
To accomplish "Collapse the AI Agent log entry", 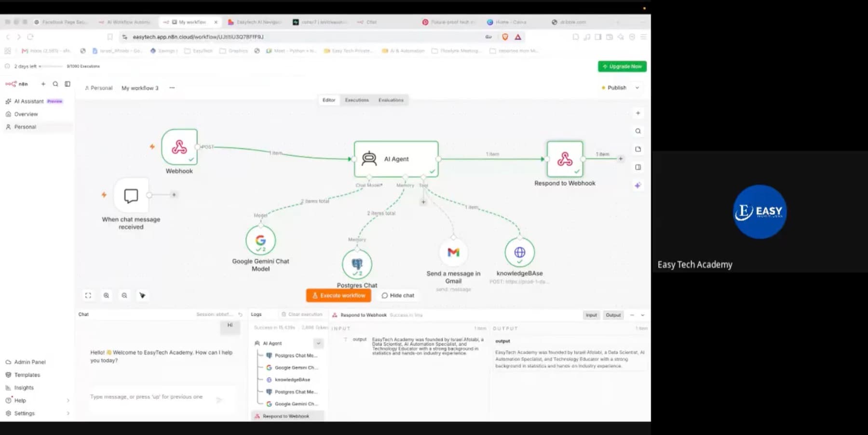I will pyautogui.click(x=318, y=343).
